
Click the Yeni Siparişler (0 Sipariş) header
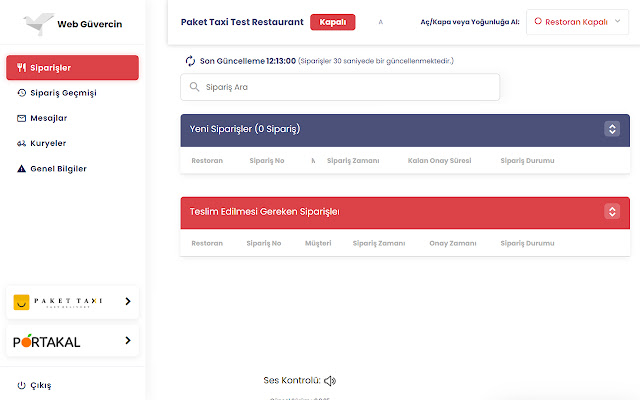[x=405, y=130]
